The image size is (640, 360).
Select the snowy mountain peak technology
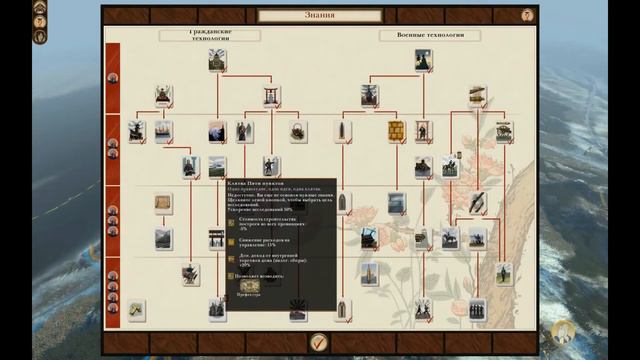[217, 132]
